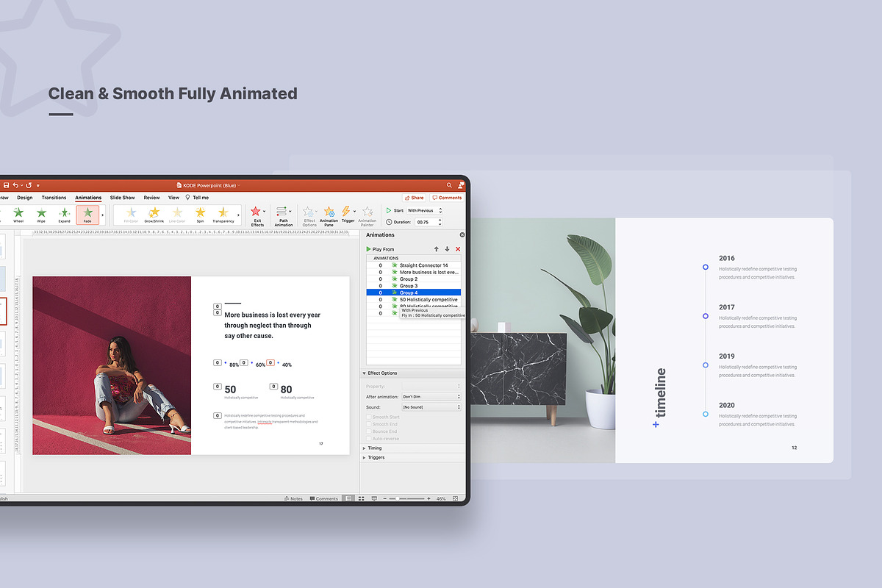This screenshot has width=882, height=588.
Task: Open the View tab
Action: 173,198
